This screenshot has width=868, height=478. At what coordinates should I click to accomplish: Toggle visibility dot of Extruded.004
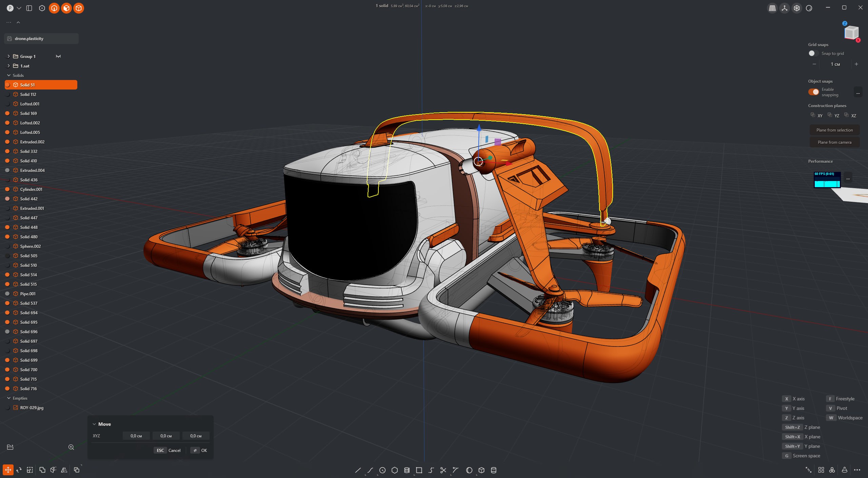[7, 171]
